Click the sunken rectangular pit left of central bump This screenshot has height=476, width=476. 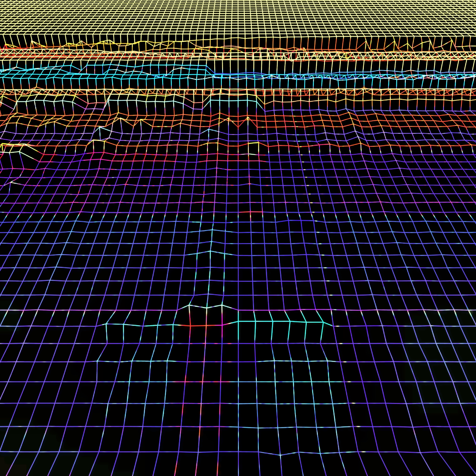click(x=140, y=334)
